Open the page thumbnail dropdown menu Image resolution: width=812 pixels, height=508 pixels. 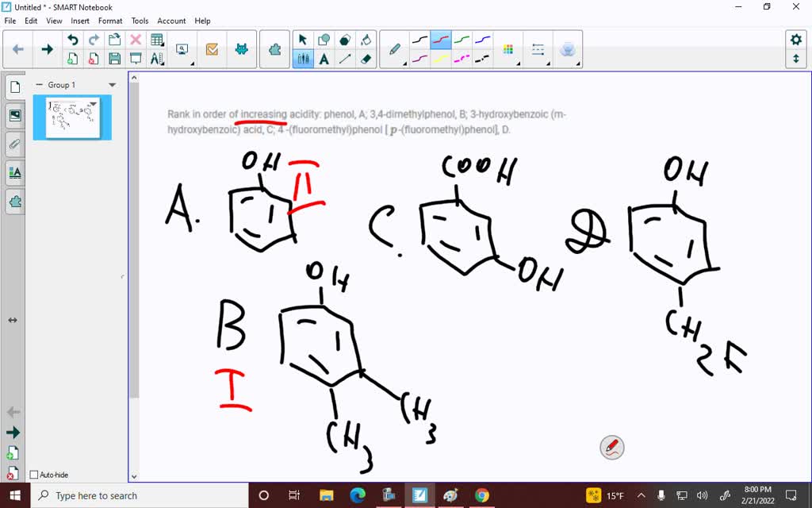coord(94,103)
